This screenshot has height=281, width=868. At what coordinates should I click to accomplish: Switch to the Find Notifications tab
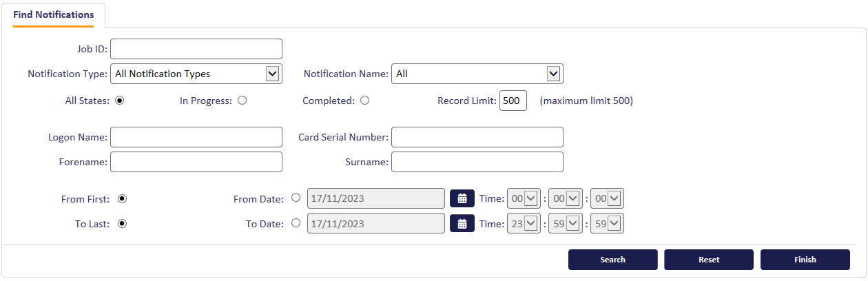(53, 14)
